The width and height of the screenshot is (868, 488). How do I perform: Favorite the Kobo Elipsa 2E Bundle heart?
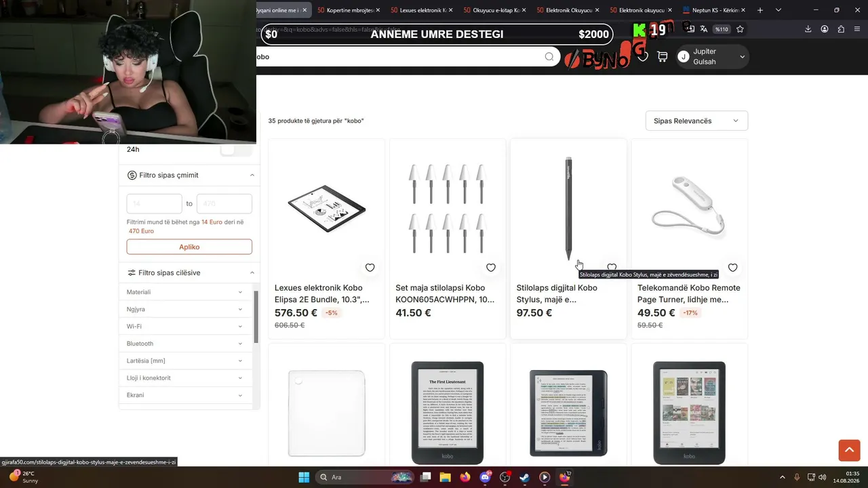pyautogui.click(x=370, y=268)
